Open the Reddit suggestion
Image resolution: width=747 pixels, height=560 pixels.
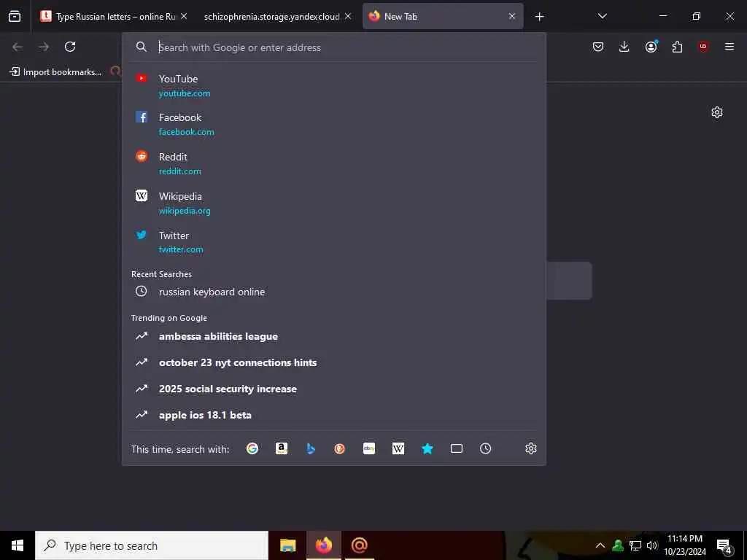[x=334, y=164]
